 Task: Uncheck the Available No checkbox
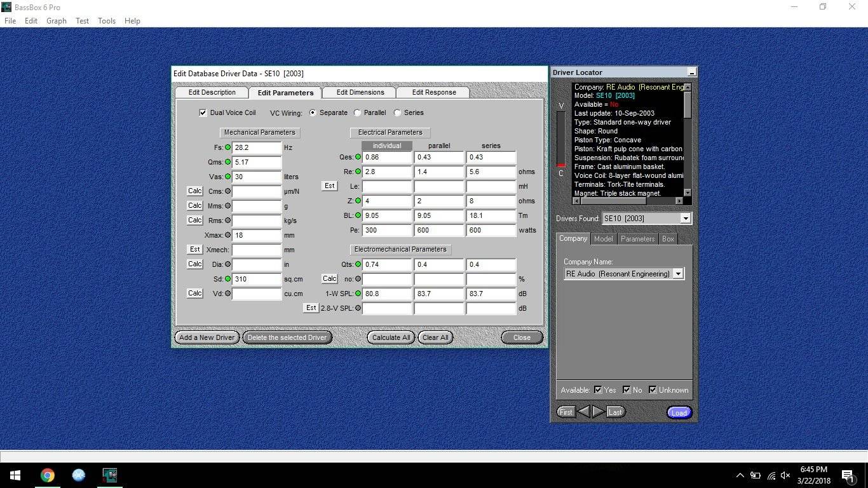[x=627, y=390]
